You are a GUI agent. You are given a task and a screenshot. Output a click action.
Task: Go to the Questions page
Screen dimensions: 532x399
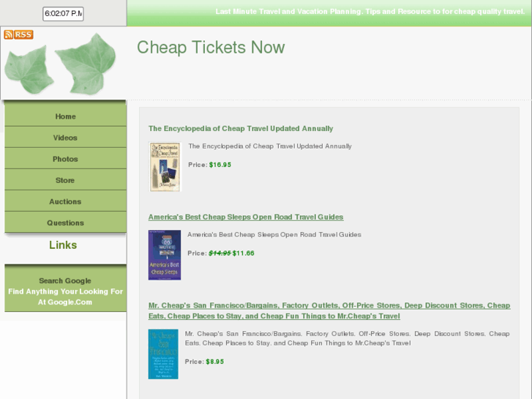point(65,223)
